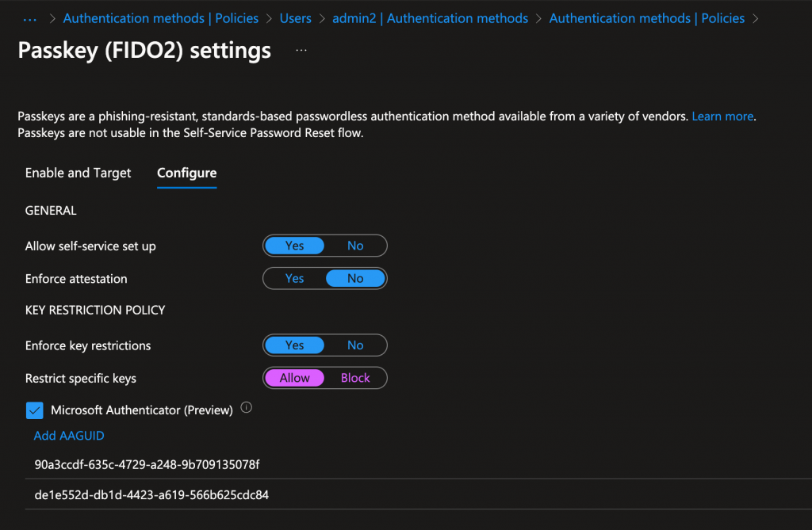
Task: Select No for Enforce attestation
Action: tap(355, 279)
